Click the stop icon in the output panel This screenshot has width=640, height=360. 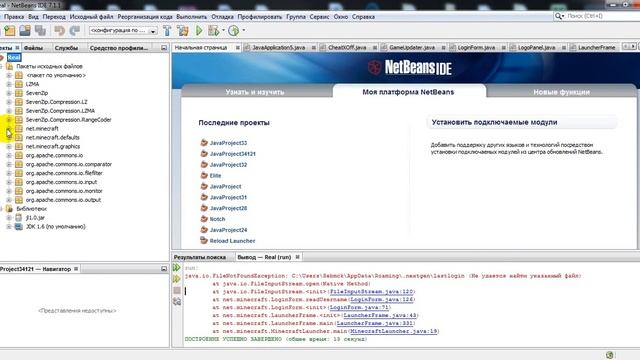pyautogui.click(x=177, y=291)
